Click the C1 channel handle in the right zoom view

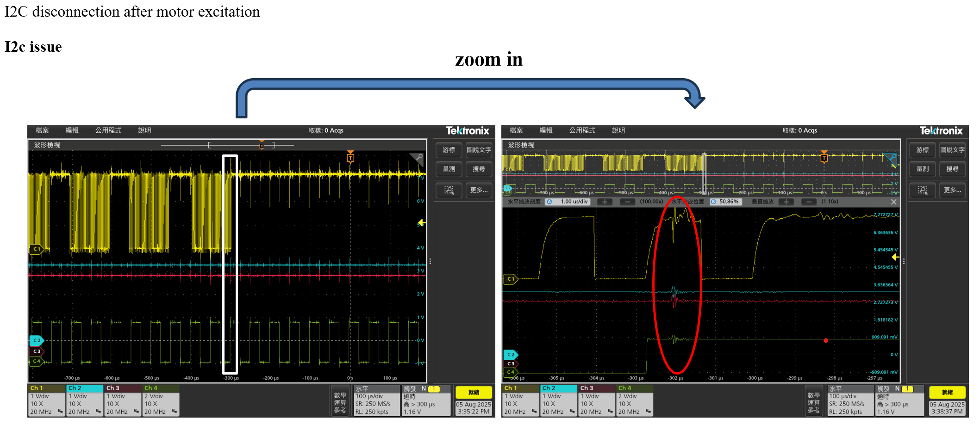click(x=511, y=279)
